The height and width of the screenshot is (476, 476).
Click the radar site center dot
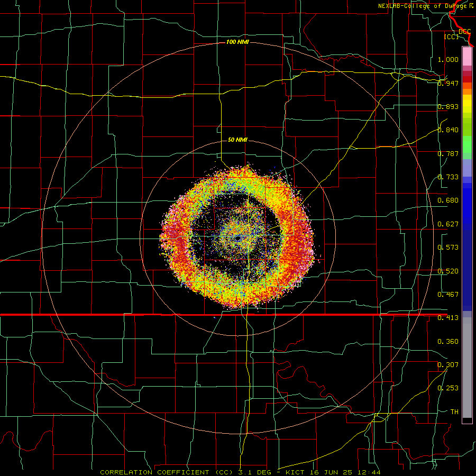click(237, 239)
